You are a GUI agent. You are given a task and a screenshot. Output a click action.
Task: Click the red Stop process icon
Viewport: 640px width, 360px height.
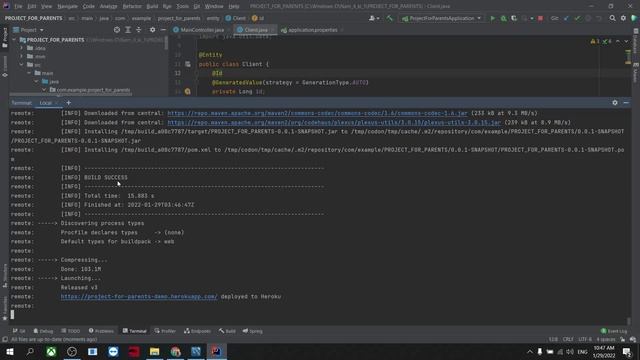click(540, 18)
